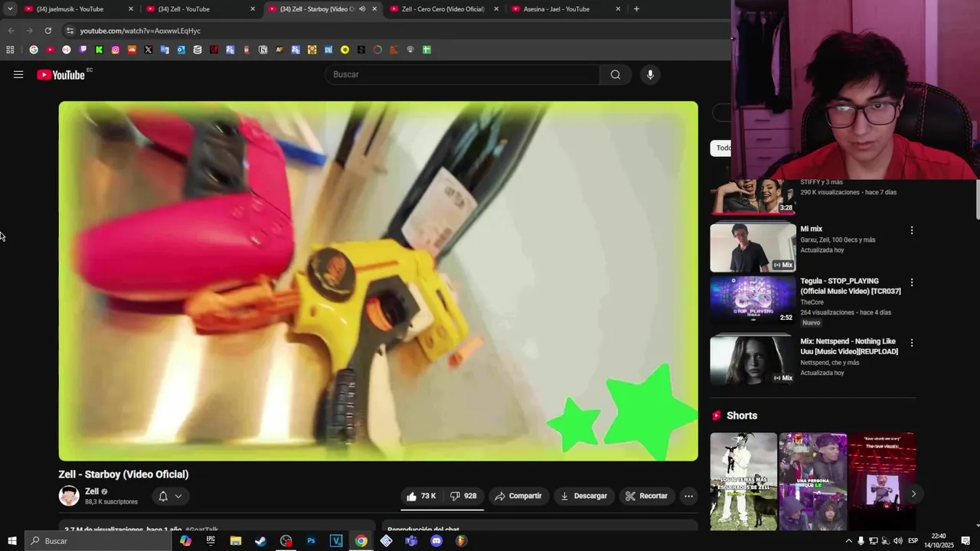This screenshot has height=551, width=980.
Task: Click the search magnifier button
Action: (x=616, y=74)
